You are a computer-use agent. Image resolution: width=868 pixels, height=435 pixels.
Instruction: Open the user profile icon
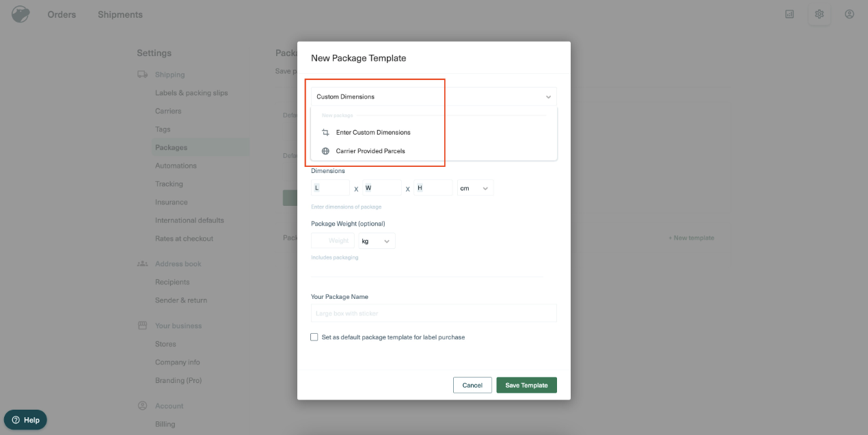click(850, 14)
